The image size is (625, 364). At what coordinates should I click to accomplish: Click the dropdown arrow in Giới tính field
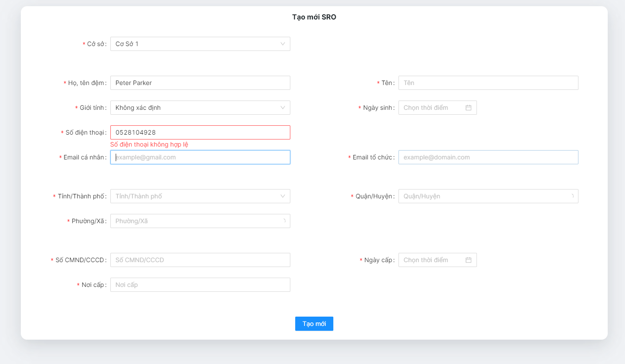283,108
